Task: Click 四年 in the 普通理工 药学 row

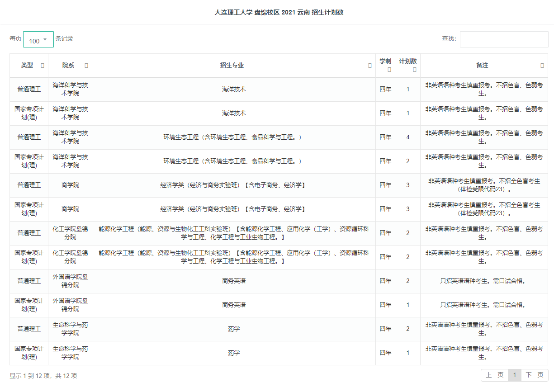Action: 385,329
